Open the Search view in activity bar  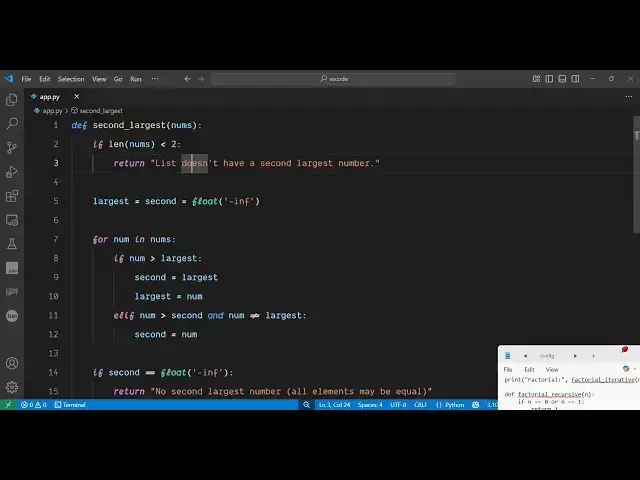point(12,123)
